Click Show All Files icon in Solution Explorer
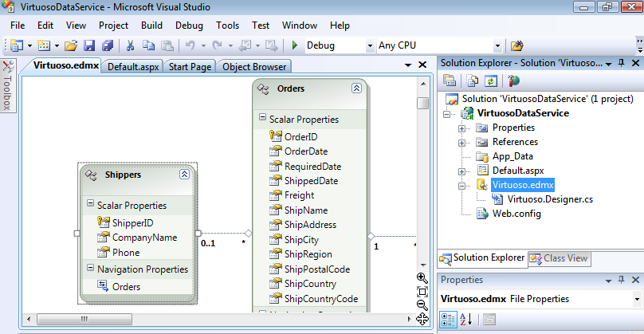 tap(473, 81)
